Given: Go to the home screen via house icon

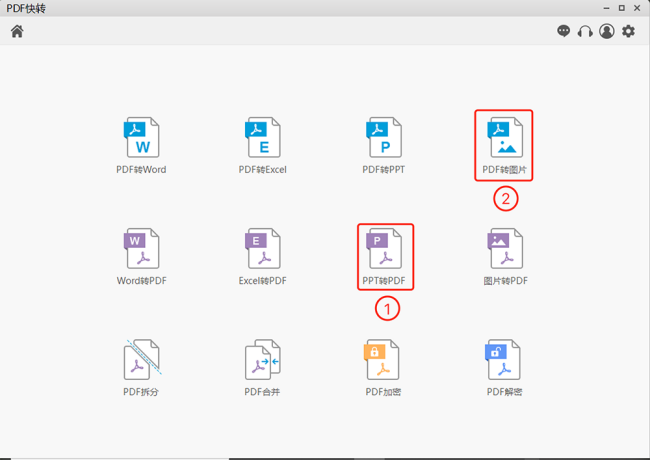Looking at the screenshot, I should coord(17,31).
